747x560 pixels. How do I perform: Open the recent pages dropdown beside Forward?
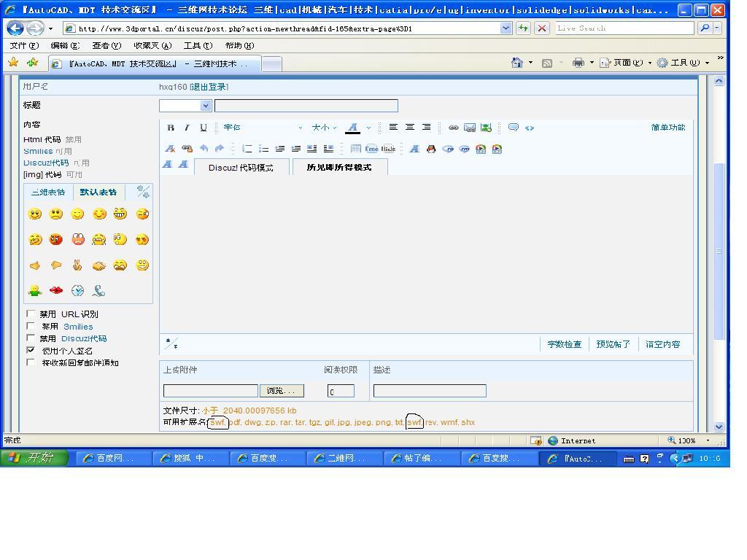coord(50,28)
